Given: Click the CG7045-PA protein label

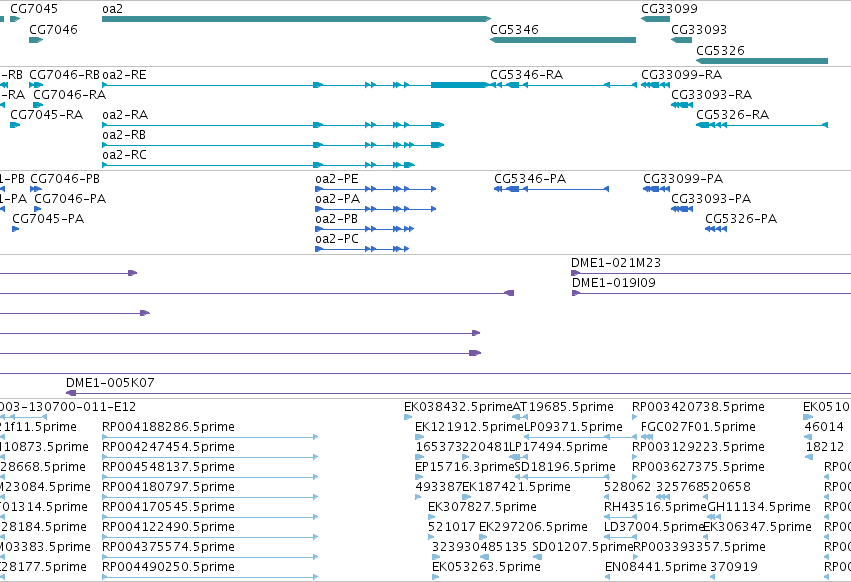Looking at the screenshot, I should pos(48,219).
